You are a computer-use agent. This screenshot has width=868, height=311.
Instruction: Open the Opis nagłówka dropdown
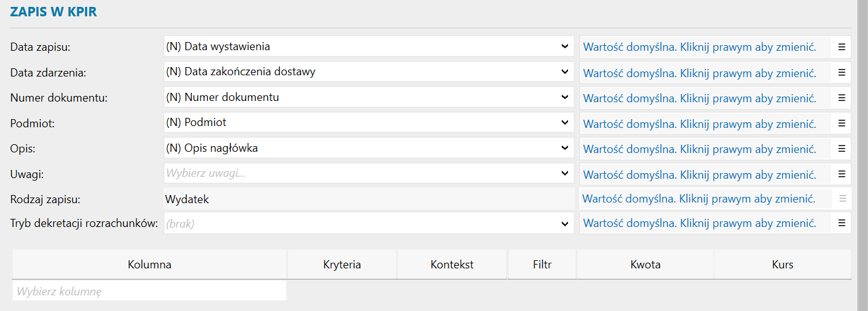pyautogui.click(x=565, y=149)
